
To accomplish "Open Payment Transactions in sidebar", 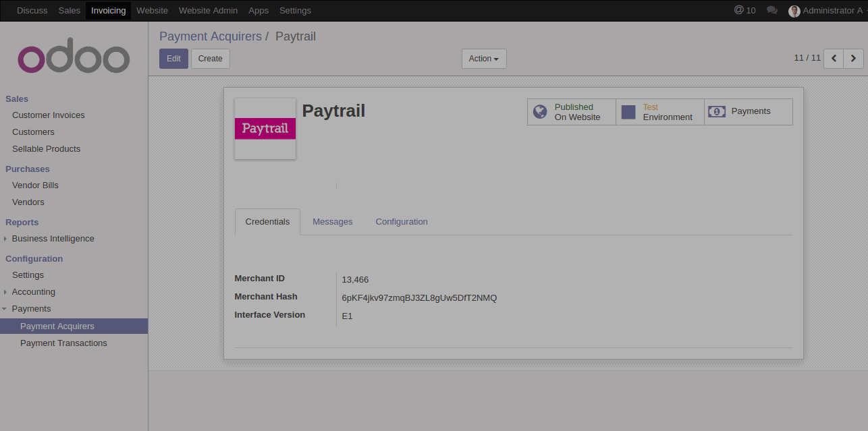I will click(63, 343).
